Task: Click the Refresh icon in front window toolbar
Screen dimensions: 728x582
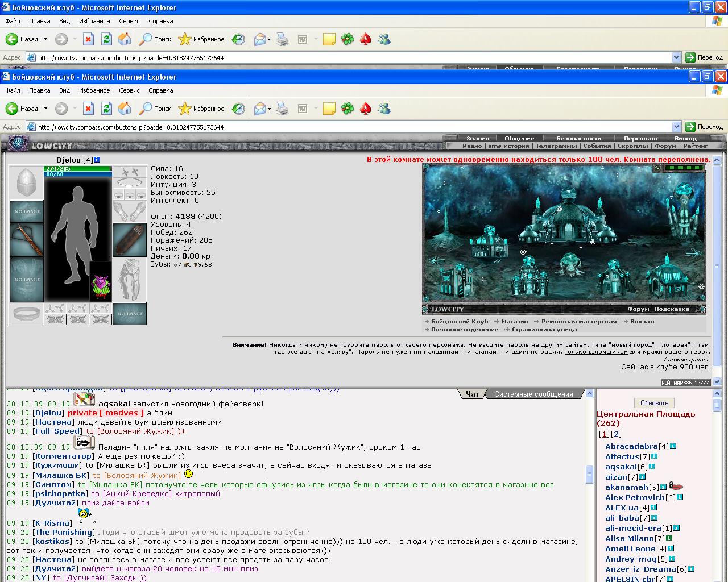Action: (106, 109)
